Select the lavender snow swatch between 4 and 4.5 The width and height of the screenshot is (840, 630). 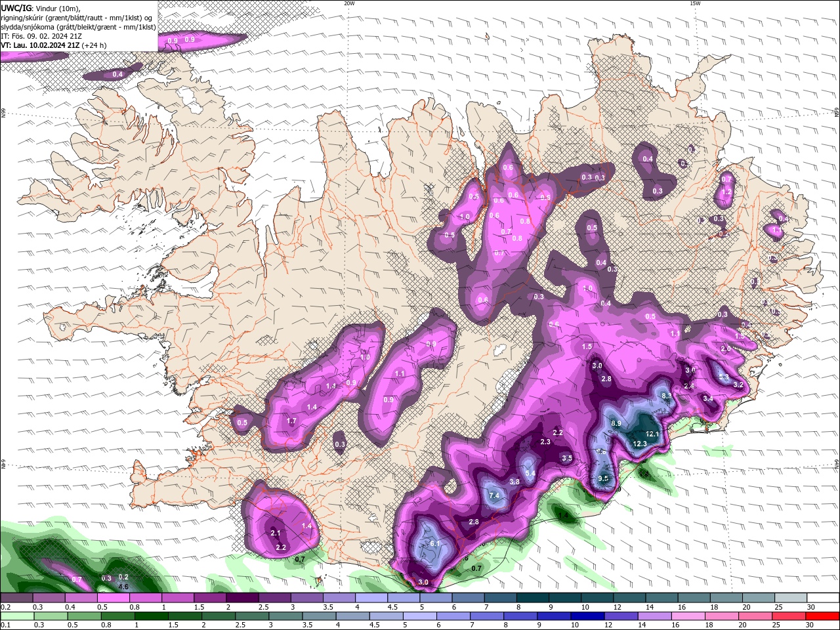coord(371,598)
